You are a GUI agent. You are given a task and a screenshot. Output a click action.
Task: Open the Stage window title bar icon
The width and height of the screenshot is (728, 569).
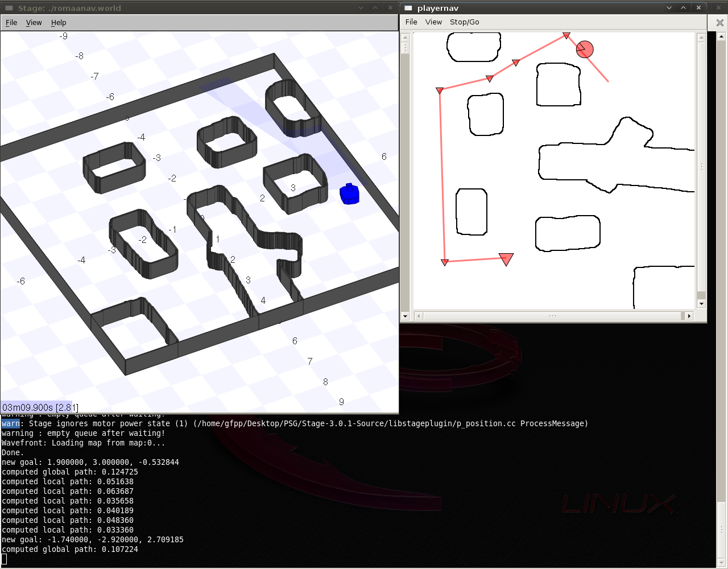pos(9,8)
